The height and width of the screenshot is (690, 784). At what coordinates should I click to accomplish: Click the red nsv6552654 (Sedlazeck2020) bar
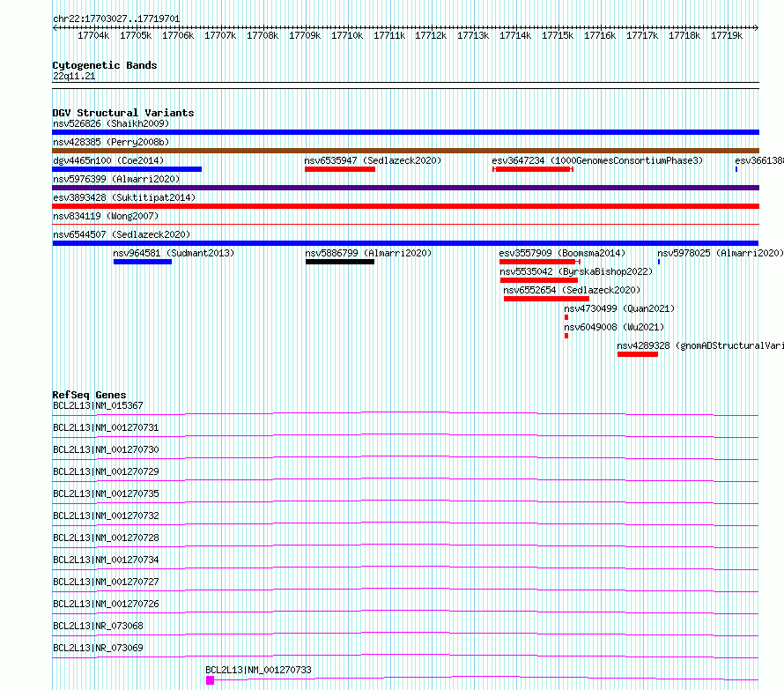pyautogui.click(x=546, y=299)
